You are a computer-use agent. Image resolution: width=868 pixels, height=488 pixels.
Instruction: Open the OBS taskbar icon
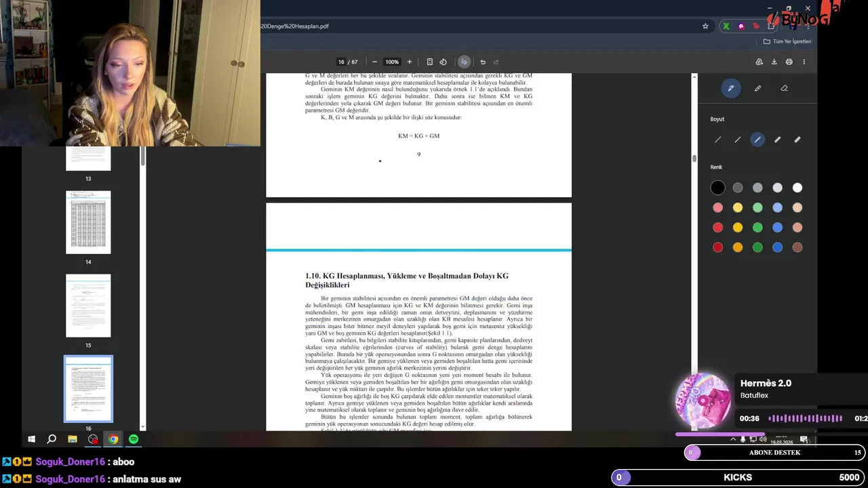[x=93, y=439]
